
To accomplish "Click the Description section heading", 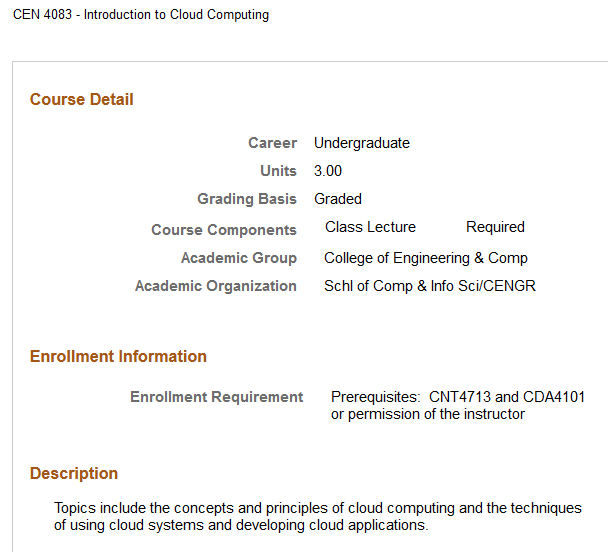I will pyautogui.click(x=74, y=473).
